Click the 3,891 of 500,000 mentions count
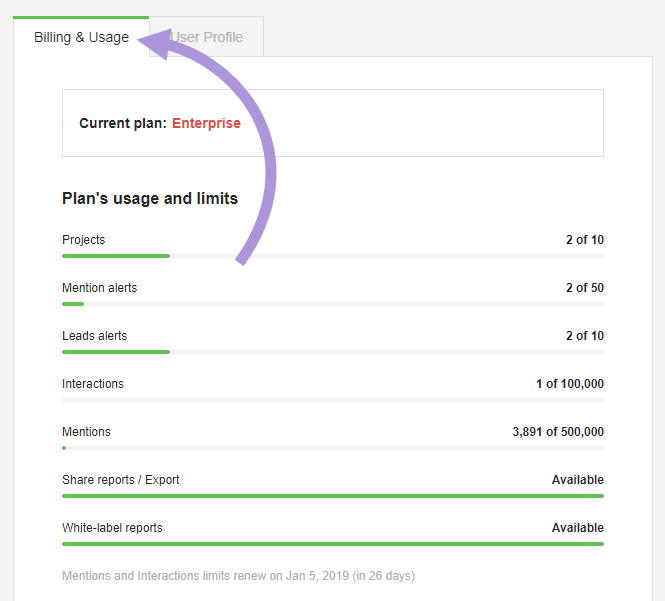 pyautogui.click(x=558, y=432)
